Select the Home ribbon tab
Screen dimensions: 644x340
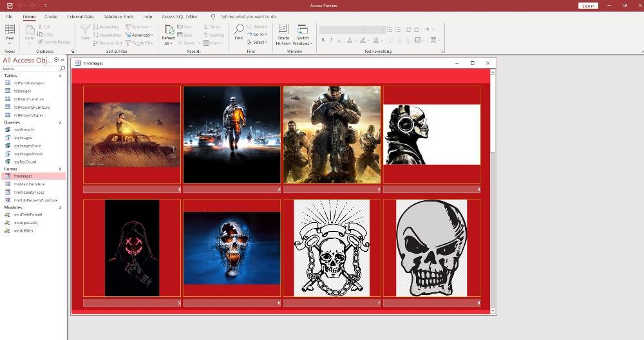pos(29,17)
